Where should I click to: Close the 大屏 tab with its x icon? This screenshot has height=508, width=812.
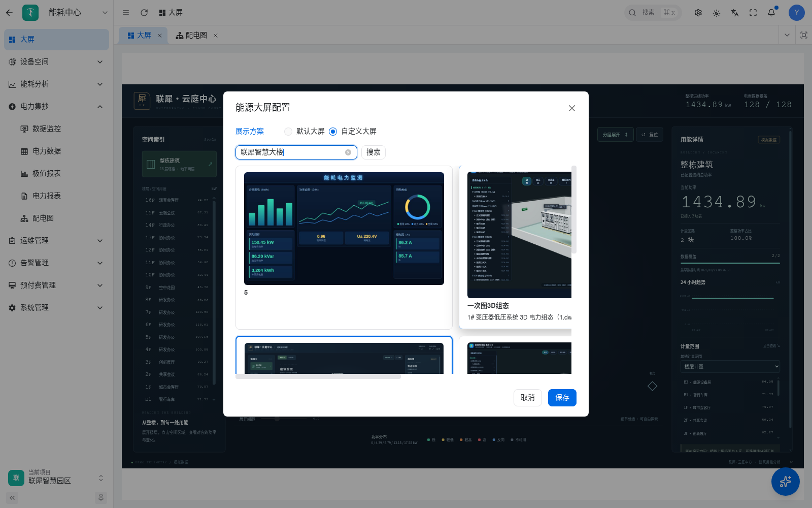(160, 36)
